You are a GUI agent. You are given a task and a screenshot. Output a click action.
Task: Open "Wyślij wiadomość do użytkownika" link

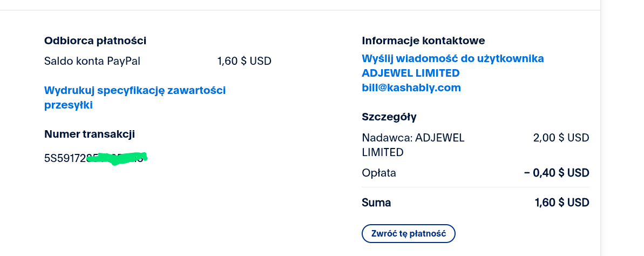click(x=452, y=59)
